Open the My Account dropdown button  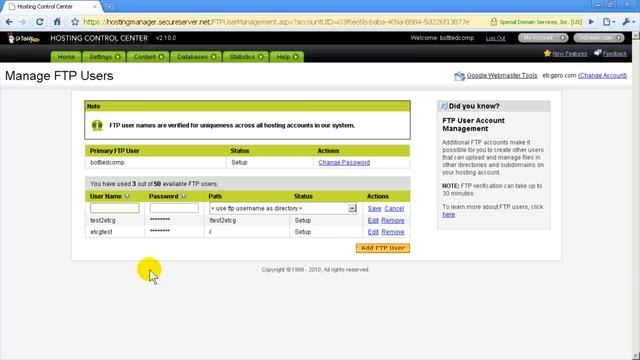pos(543,38)
